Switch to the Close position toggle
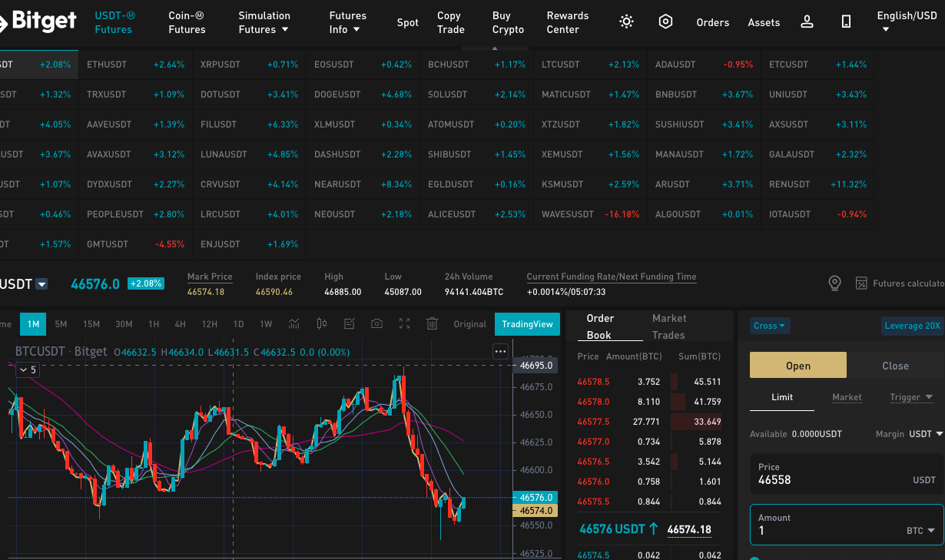This screenshot has width=945, height=560. click(895, 366)
